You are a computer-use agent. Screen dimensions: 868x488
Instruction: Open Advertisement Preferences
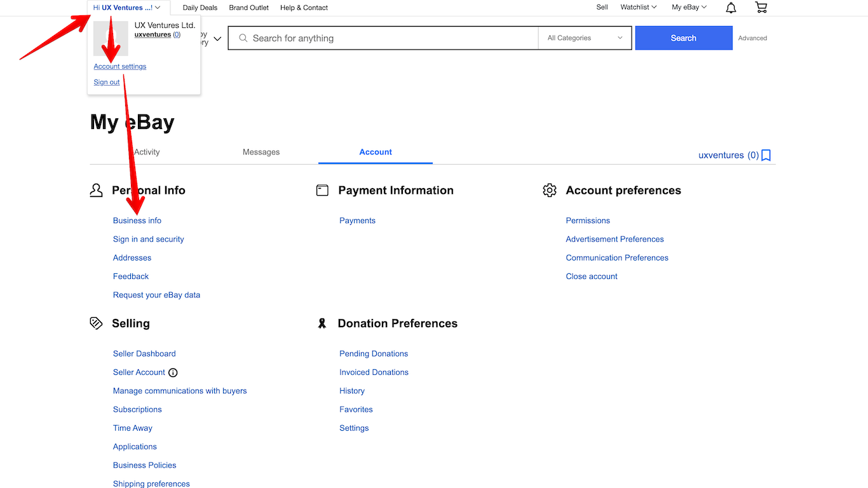click(x=615, y=239)
